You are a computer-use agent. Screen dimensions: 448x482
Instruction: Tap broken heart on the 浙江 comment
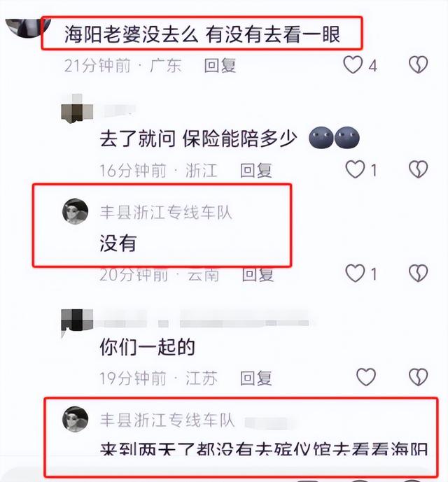point(418,169)
